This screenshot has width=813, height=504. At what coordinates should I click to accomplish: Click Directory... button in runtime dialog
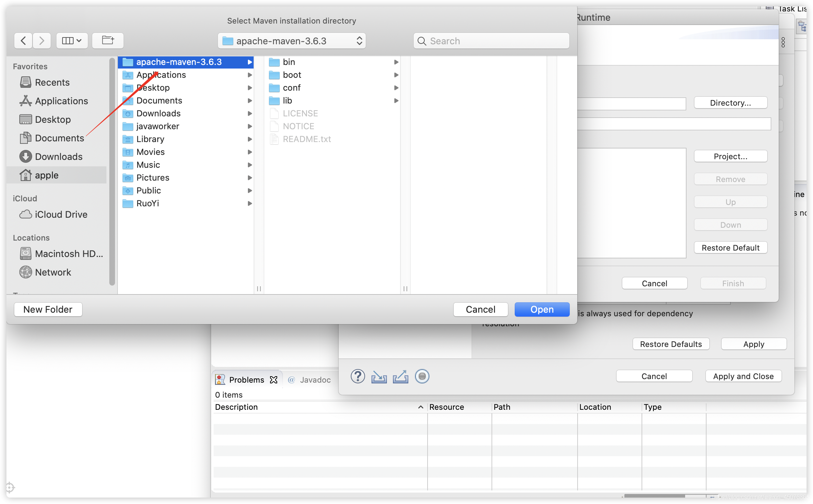(730, 103)
